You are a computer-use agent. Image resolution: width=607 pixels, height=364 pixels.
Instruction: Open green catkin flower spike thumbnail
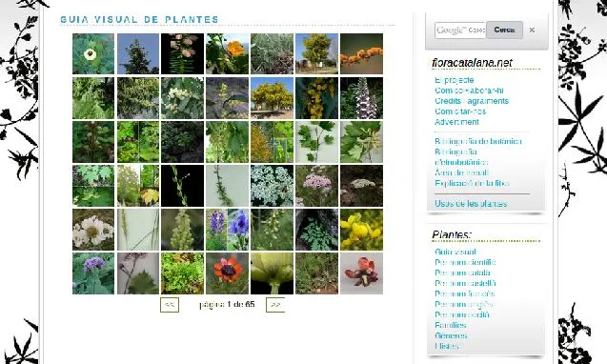pos(182,230)
